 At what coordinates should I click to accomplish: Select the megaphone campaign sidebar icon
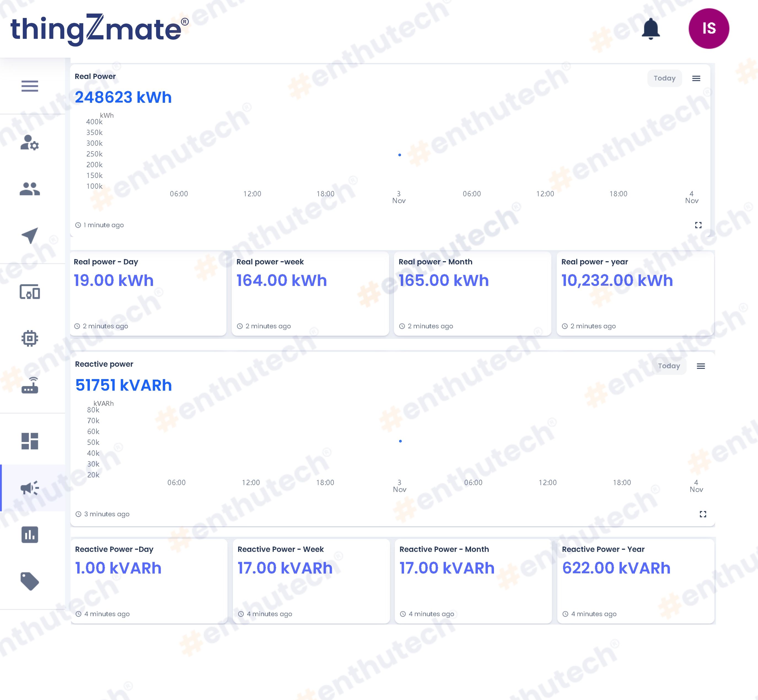click(x=29, y=488)
